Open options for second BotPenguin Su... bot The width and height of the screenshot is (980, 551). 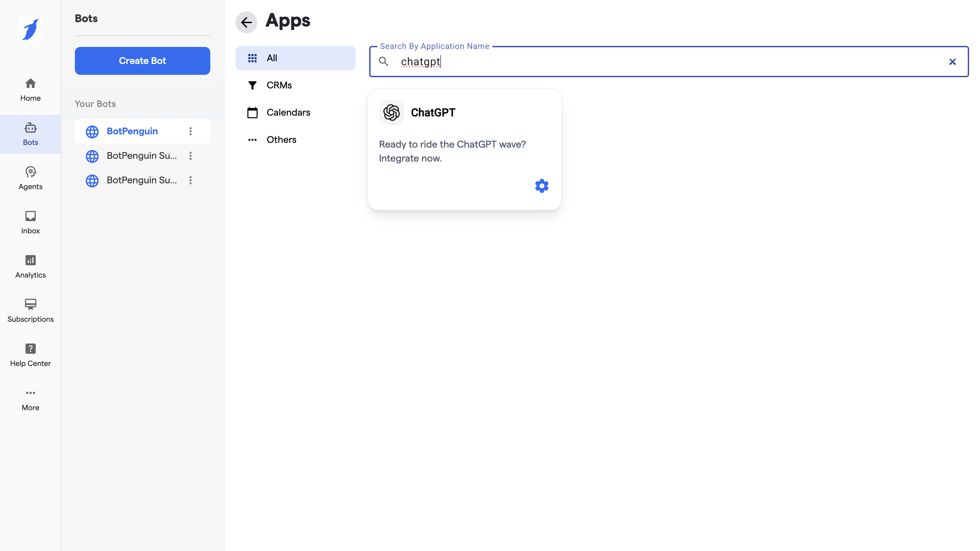[191, 155]
